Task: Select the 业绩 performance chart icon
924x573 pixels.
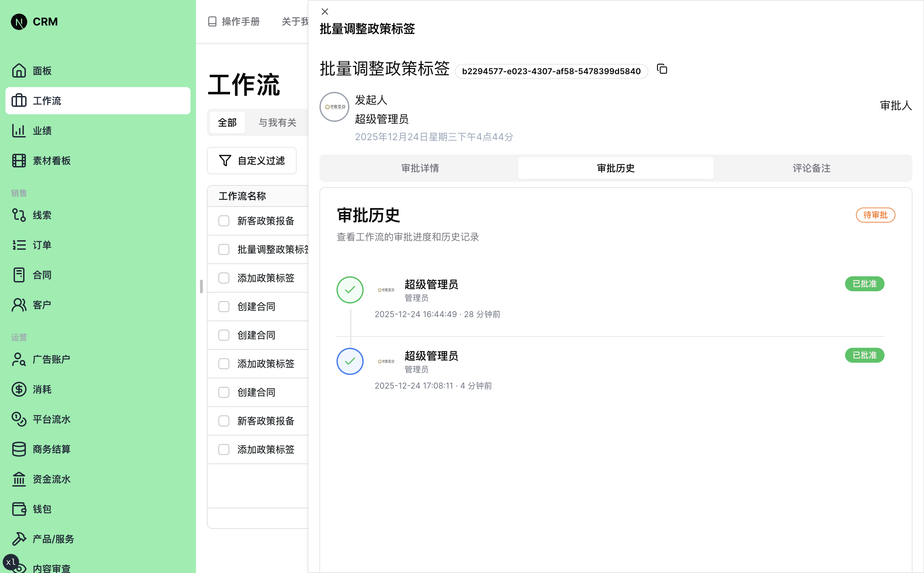Action: pyautogui.click(x=19, y=130)
